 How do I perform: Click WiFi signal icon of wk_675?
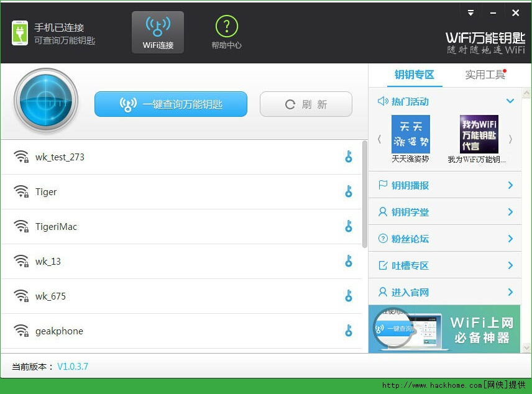(x=21, y=296)
